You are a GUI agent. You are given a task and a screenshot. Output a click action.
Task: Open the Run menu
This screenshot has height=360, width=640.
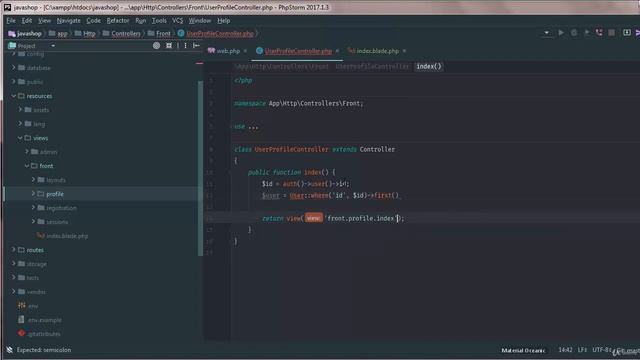[140, 20]
